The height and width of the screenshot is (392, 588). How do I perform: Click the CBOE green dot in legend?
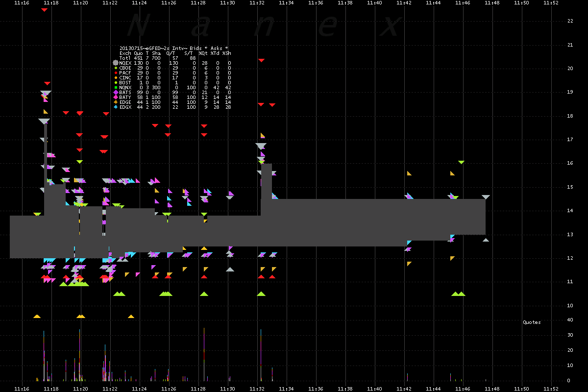pos(116,68)
